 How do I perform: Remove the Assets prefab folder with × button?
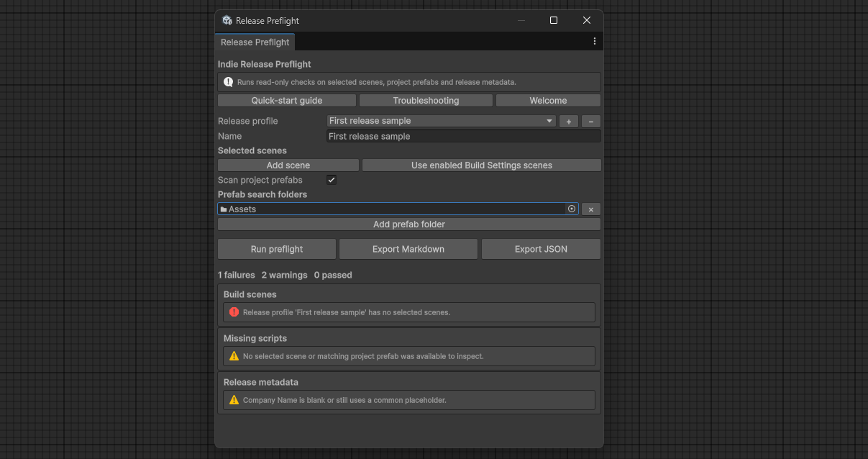[x=591, y=209]
